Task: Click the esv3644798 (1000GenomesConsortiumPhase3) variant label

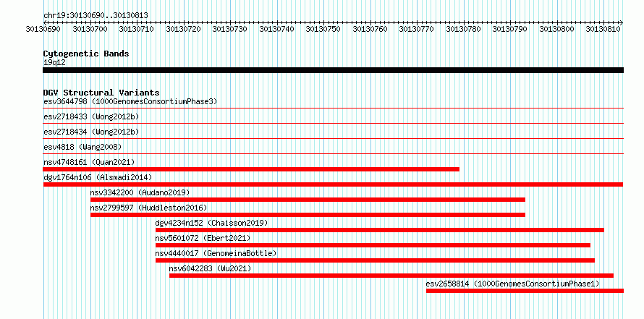Action: click(x=130, y=101)
